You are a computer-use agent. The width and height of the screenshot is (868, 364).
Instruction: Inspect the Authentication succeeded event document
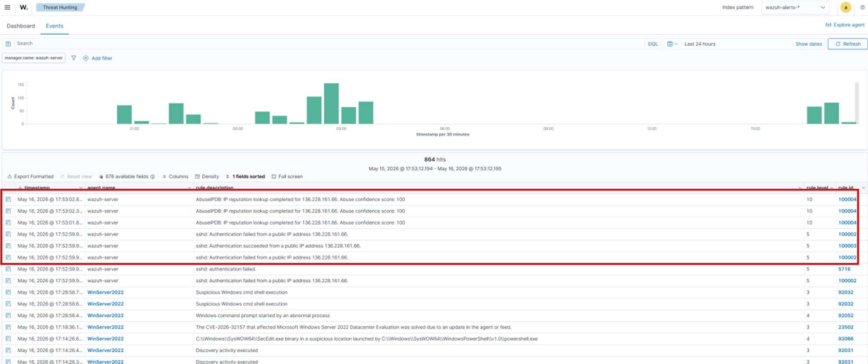(8, 246)
